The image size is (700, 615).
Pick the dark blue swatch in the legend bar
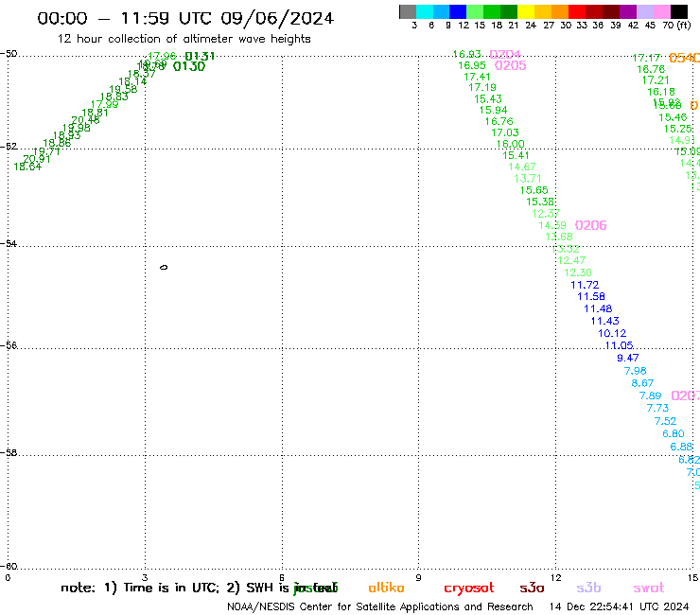click(x=458, y=11)
